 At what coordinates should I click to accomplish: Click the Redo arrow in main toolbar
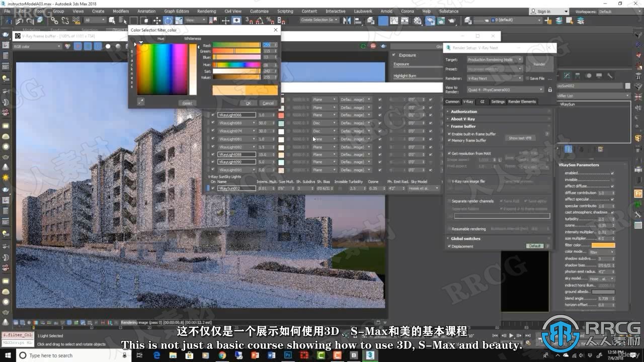[x=29, y=20]
